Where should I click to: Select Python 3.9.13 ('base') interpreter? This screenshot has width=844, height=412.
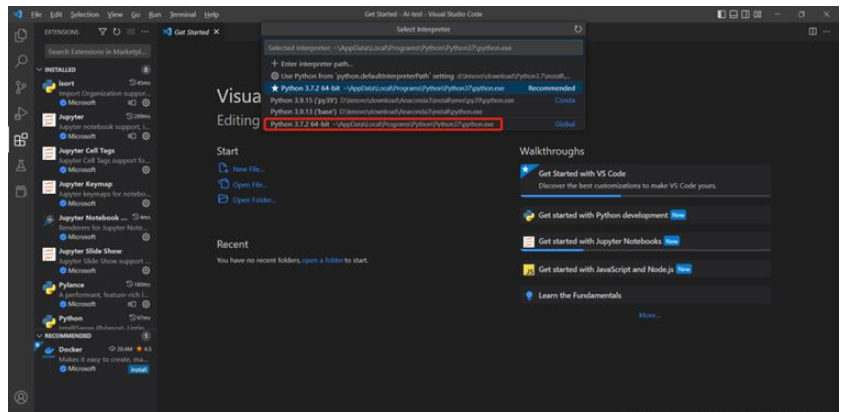click(424, 111)
